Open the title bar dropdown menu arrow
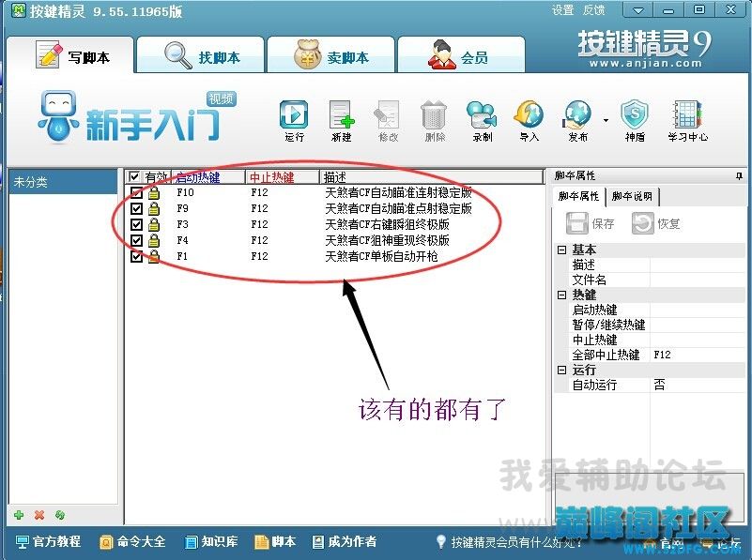This screenshot has height=560, width=752. [637, 10]
